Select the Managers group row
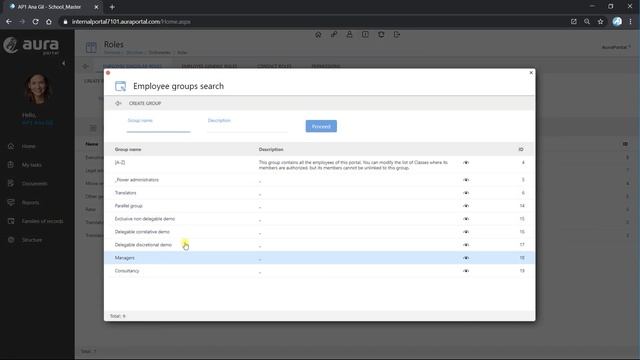Screen dimensions: 640x360 [319, 258]
